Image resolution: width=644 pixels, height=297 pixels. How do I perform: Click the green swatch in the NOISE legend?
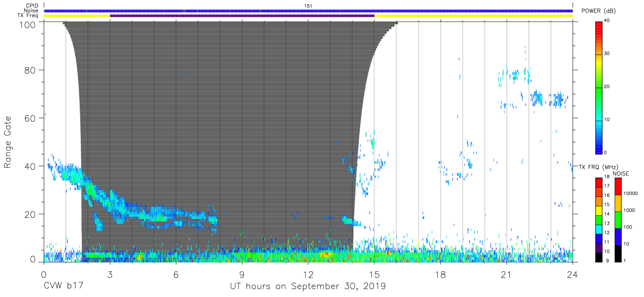(618, 220)
